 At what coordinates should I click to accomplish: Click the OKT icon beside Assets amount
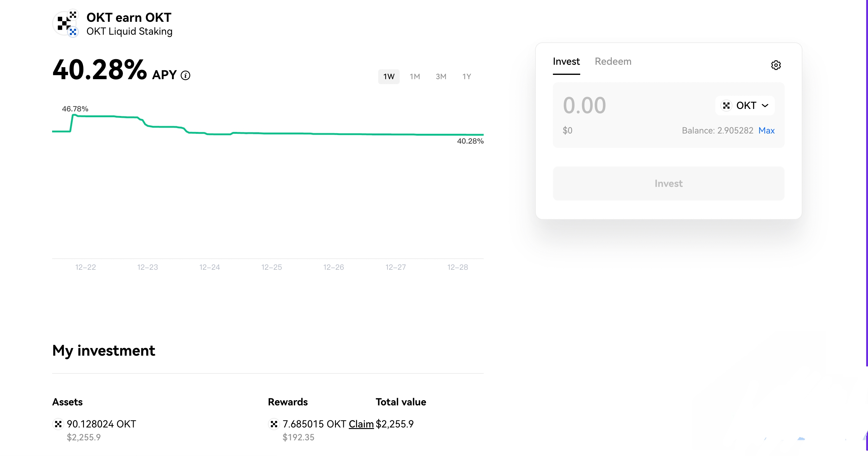pos(58,424)
